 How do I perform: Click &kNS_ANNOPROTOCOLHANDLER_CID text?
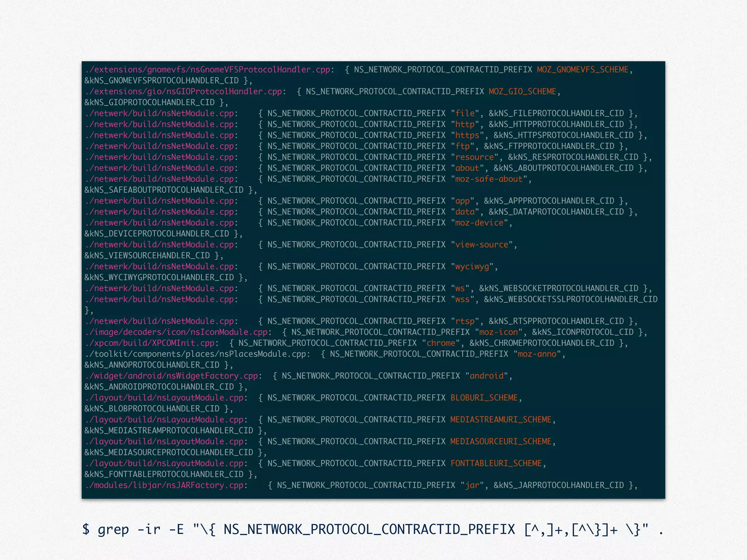point(152,365)
